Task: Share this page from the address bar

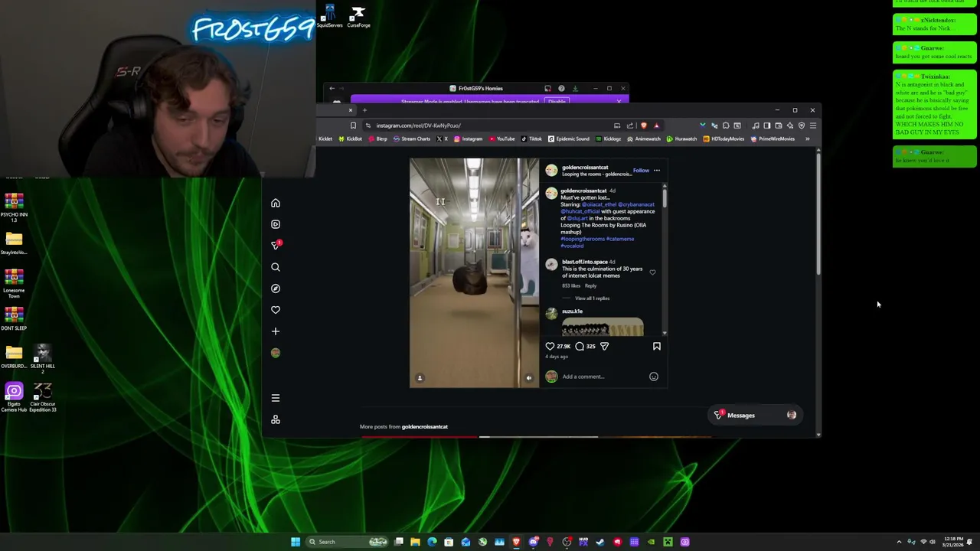Action: [x=630, y=126]
